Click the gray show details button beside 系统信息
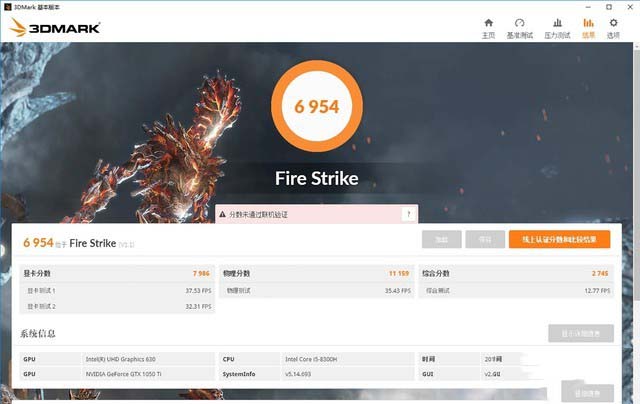Viewport: 640px width, 404px height. coord(581,333)
